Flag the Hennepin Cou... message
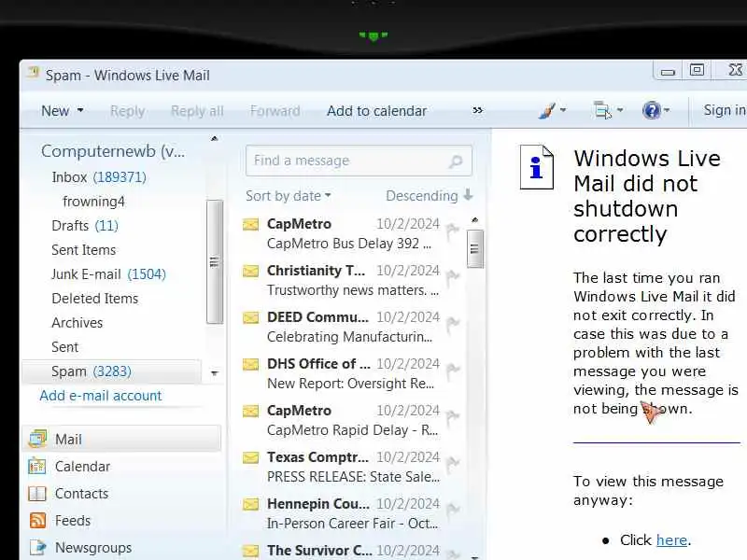This screenshot has width=747, height=560. 453,511
